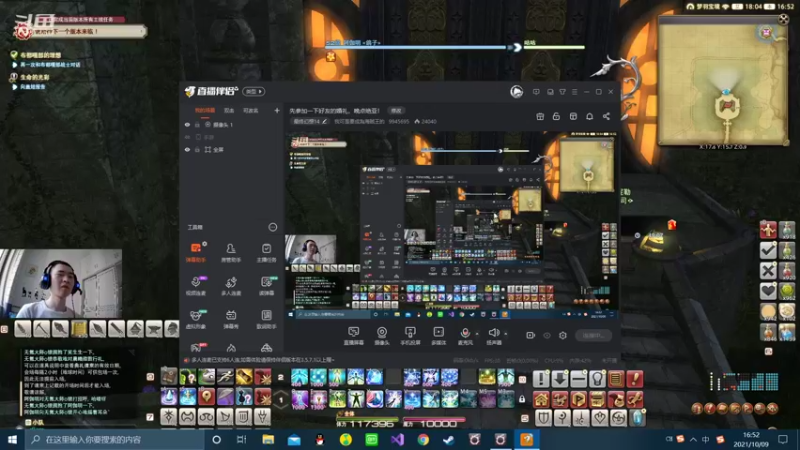Click the lock icon above preview
This screenshot has height=450, width=800.
point(556,116)
